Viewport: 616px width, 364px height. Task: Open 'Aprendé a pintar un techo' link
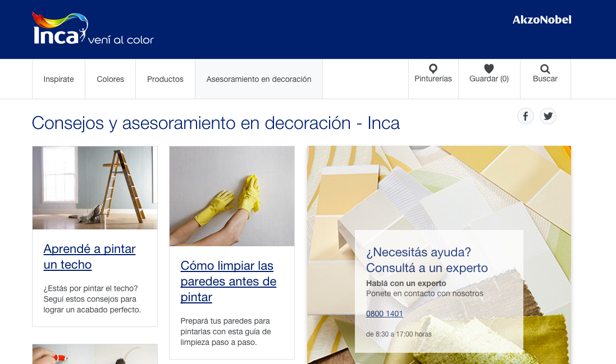click(x=90, y=257)
